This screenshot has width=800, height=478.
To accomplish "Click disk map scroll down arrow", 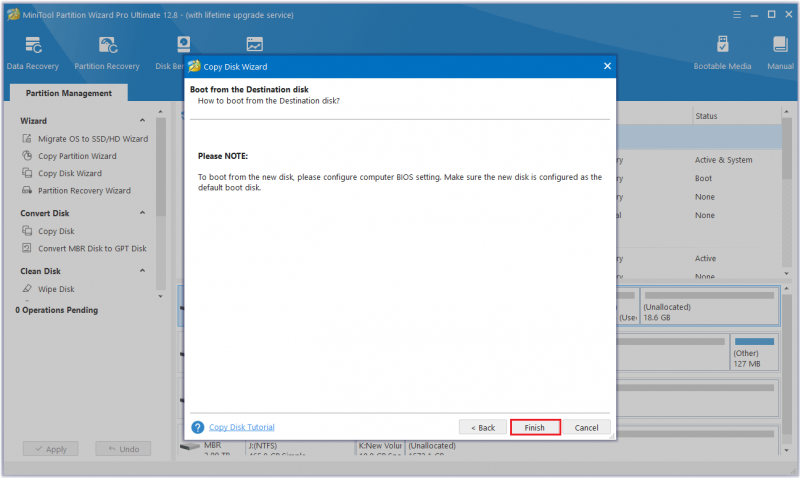I will (x=786, y=450).
